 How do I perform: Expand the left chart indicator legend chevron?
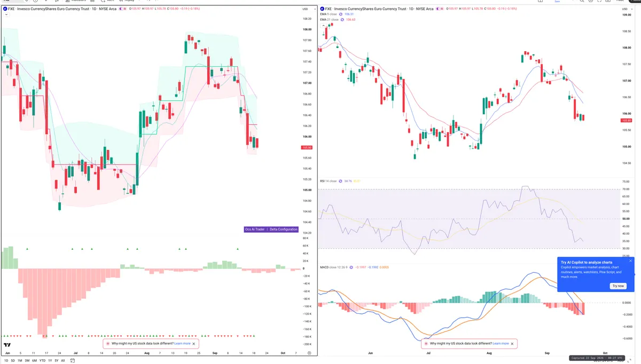(5, 14)
